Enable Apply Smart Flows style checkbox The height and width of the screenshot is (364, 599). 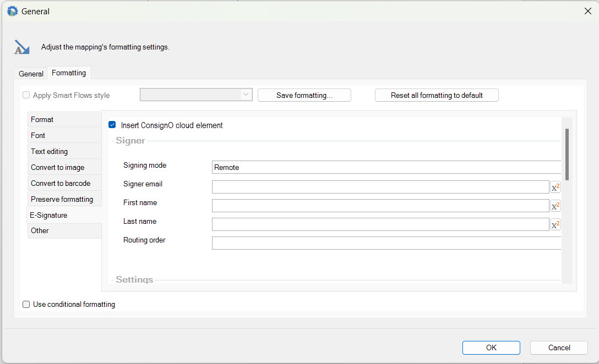coord(26,95)
